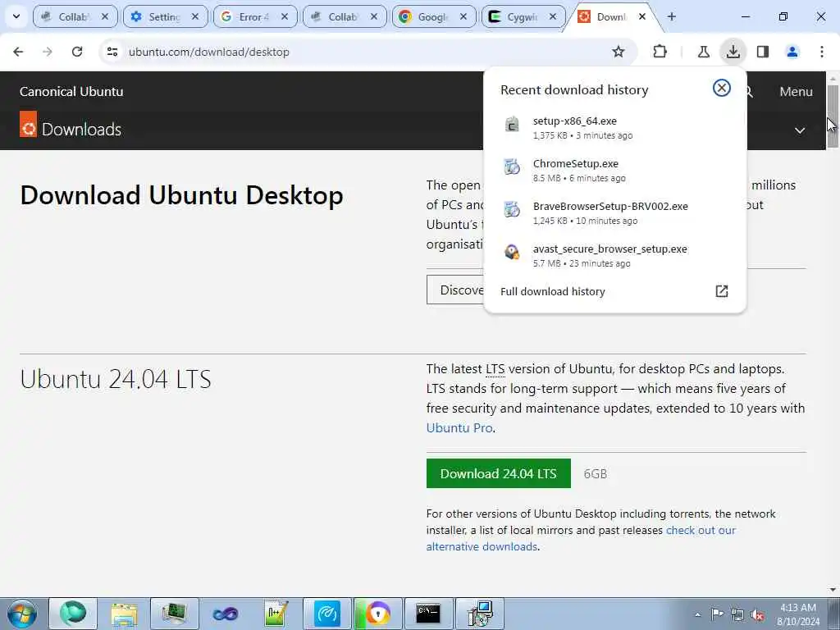840x630 pixels.
Task: Click the Downloads heading link
Action: pyautogui.click(x=81, y=130)
